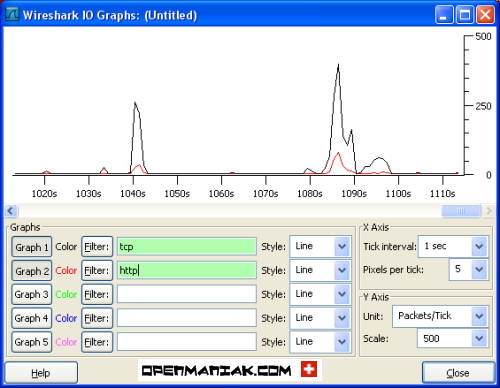Open Style dropdown for Graph 3

[x=320, y=294]
